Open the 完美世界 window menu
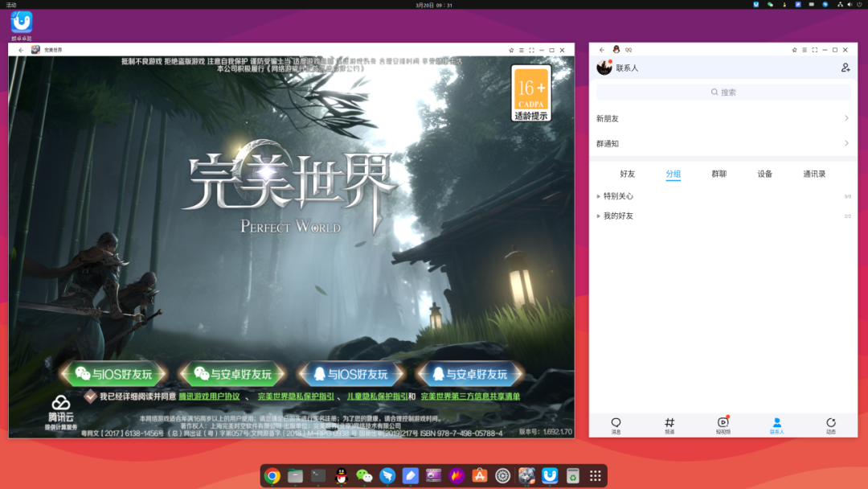Image resolution: width=868 pixels, height=489 pixels. (x=521, y=50)
